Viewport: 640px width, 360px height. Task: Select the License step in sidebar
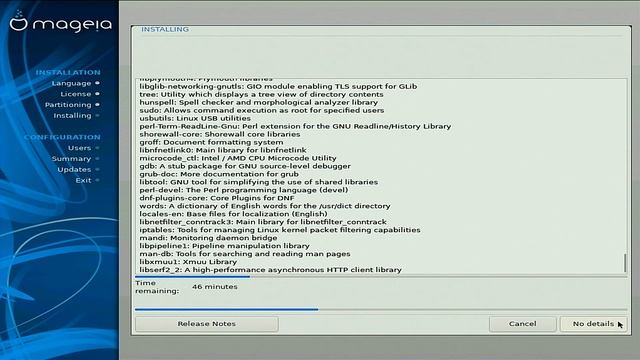point(76,94)
